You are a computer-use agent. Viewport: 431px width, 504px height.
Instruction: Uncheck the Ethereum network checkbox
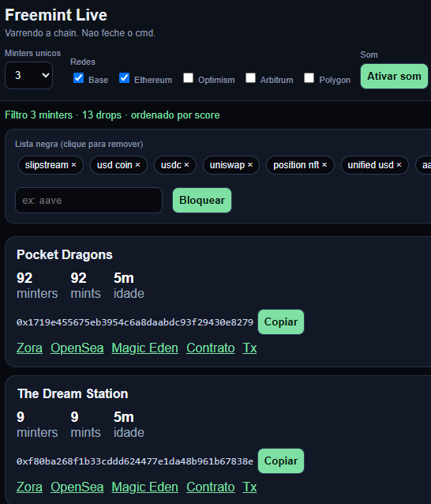124,77
